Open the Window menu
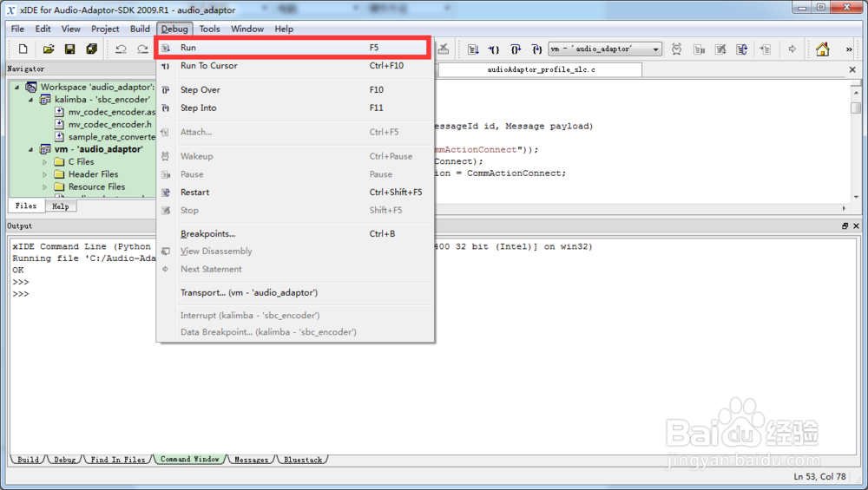This screenshot has width=868, height=490. tap(247, 29)
